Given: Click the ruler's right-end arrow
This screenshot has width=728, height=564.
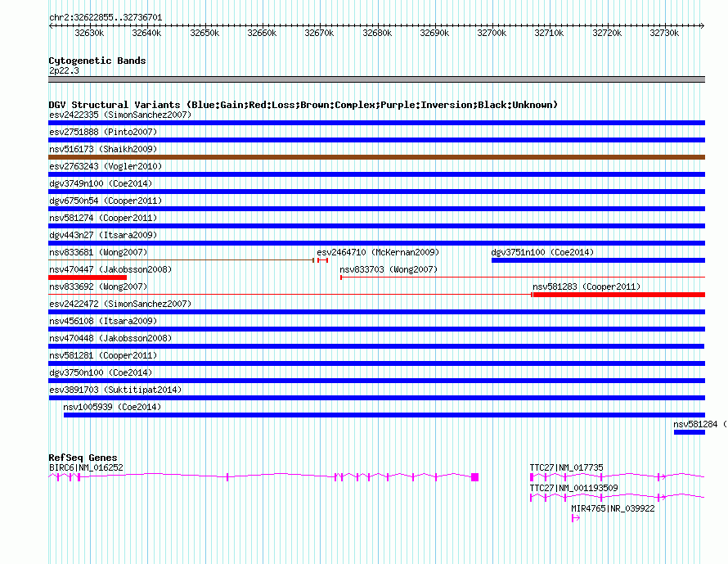Looking at the screenshot, I should point(702,26).
